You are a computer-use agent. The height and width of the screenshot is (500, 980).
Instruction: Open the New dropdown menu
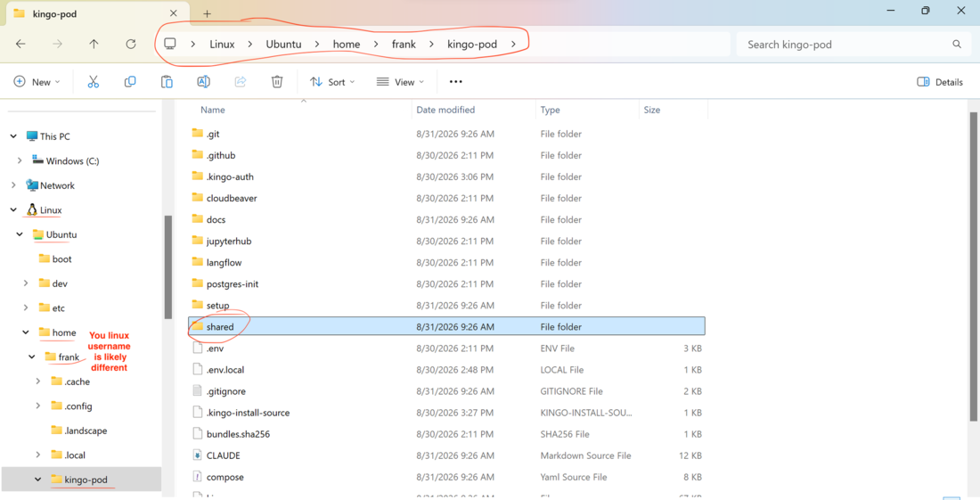click(37, 82)
